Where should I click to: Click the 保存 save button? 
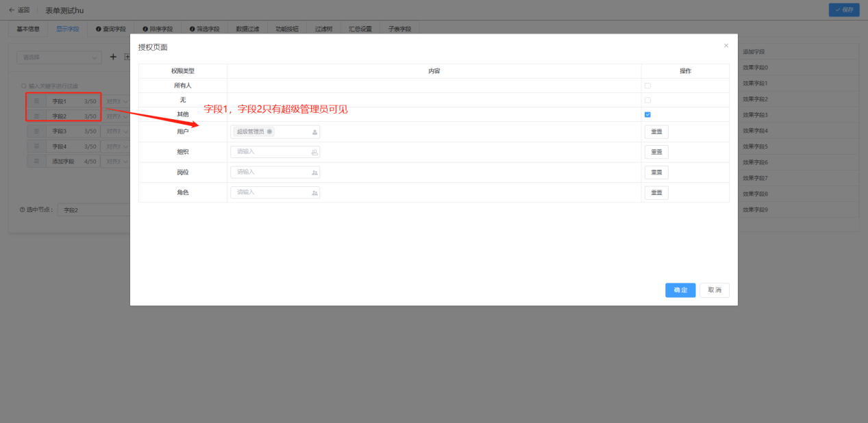pyautogui.click(x=844, y=10)
